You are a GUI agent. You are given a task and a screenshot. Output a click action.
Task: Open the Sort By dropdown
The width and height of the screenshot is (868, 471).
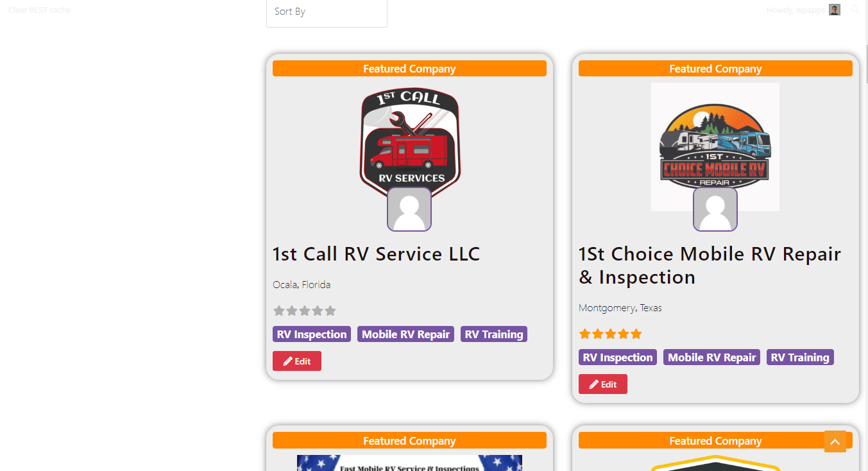(x=327, y=12)
